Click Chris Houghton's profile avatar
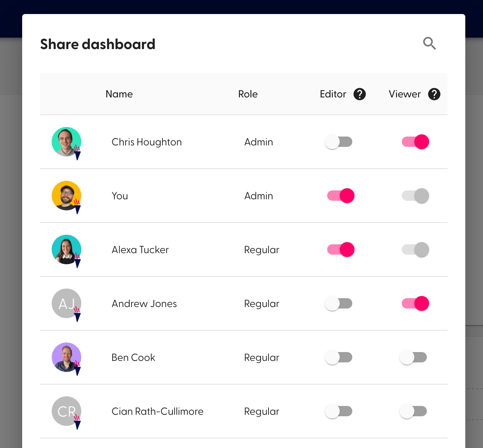The height and width of the screenshot is (448, 483). click(x=66, y=142)
